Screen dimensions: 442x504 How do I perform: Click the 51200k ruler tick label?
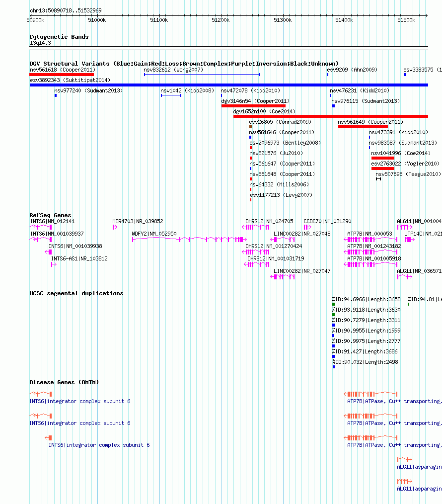(x=221, y=20)
